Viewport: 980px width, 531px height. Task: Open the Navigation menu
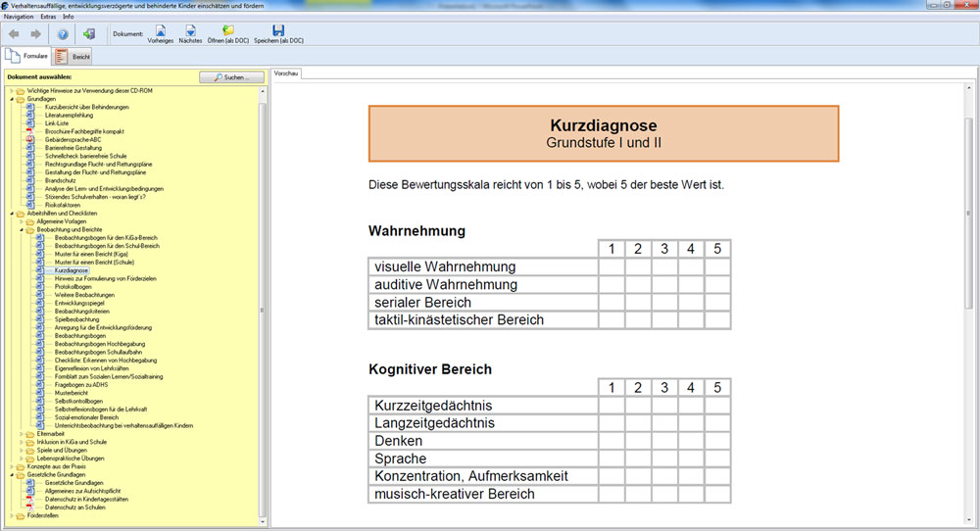click(x=18, y=17)
